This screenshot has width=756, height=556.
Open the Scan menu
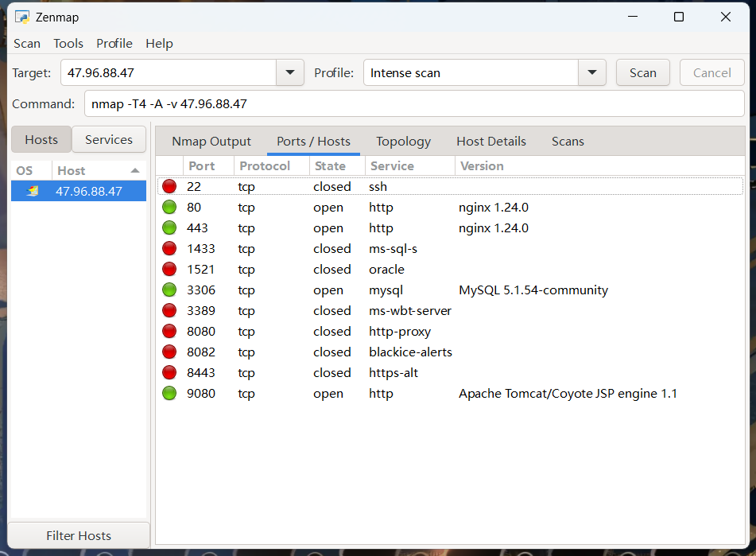[x=27, y=44]
